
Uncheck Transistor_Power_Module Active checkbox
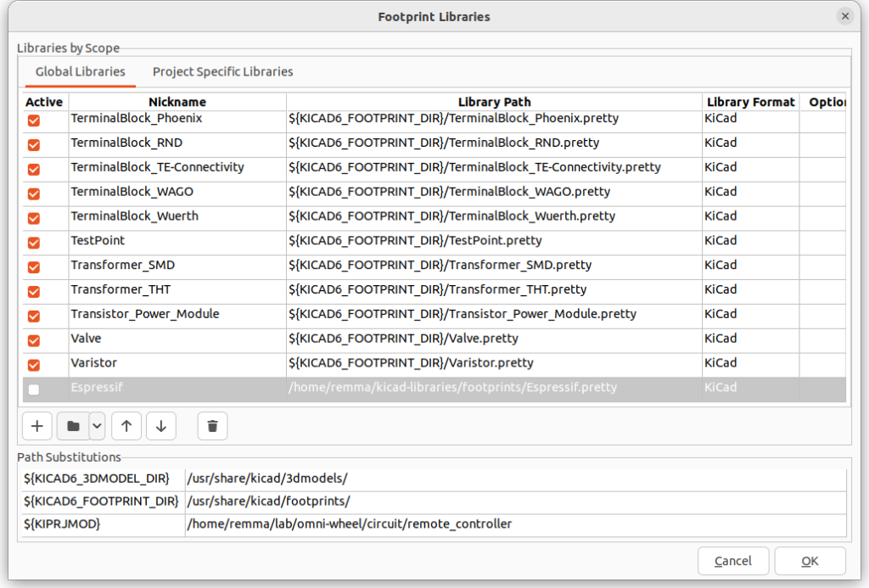pos(34,316)
